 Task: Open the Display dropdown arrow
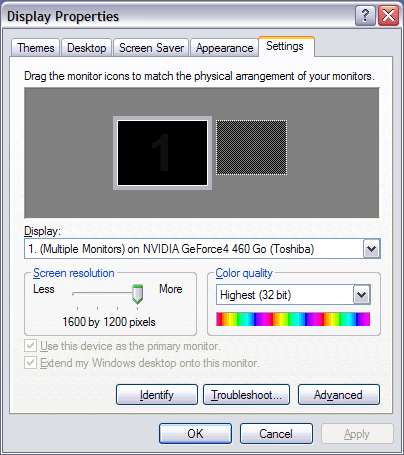pos(371,249)
